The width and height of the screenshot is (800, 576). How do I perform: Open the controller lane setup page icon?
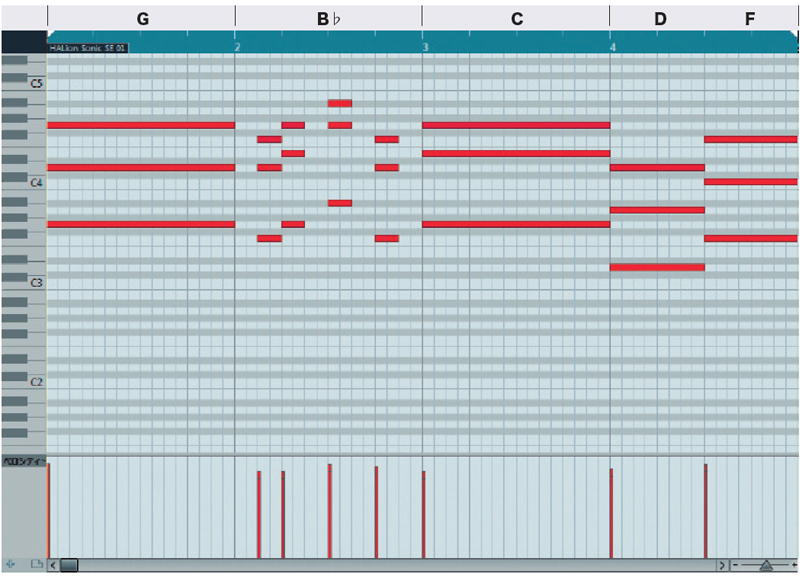click(37, 564)
